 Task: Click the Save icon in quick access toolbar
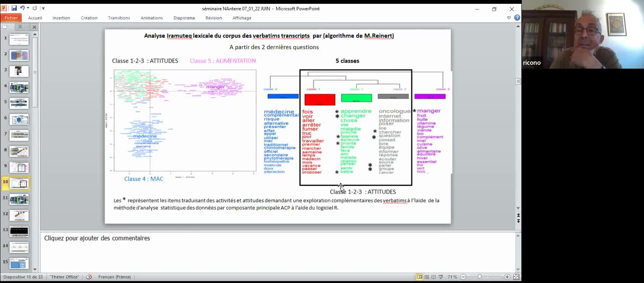point(14,8)
